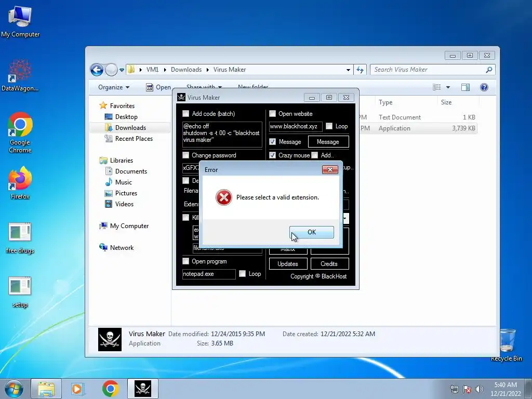
Task: Click the Explorer forward arrow button
Action: [111, 70]
